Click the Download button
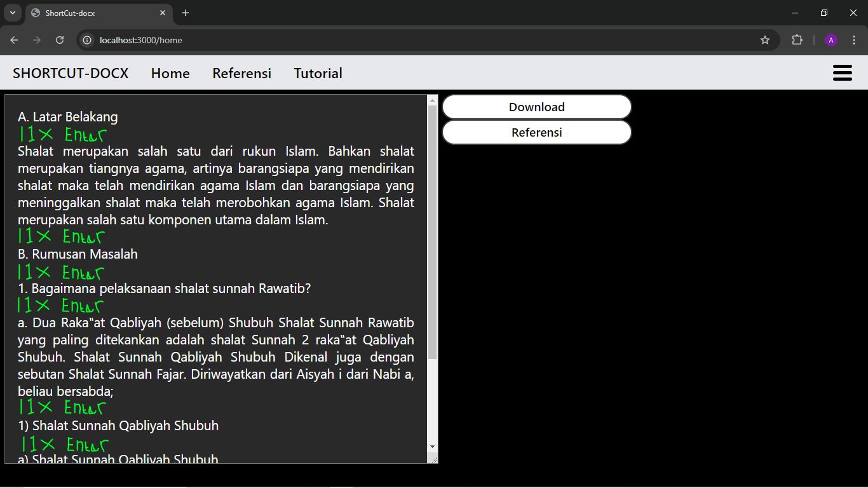This screenshot has height=488, width=868. click(x=537, y=107)
